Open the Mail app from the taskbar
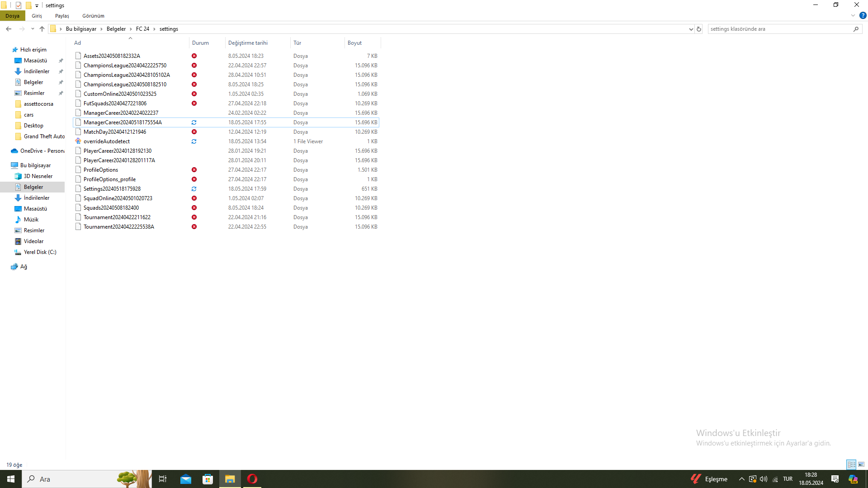 (186, 479)
